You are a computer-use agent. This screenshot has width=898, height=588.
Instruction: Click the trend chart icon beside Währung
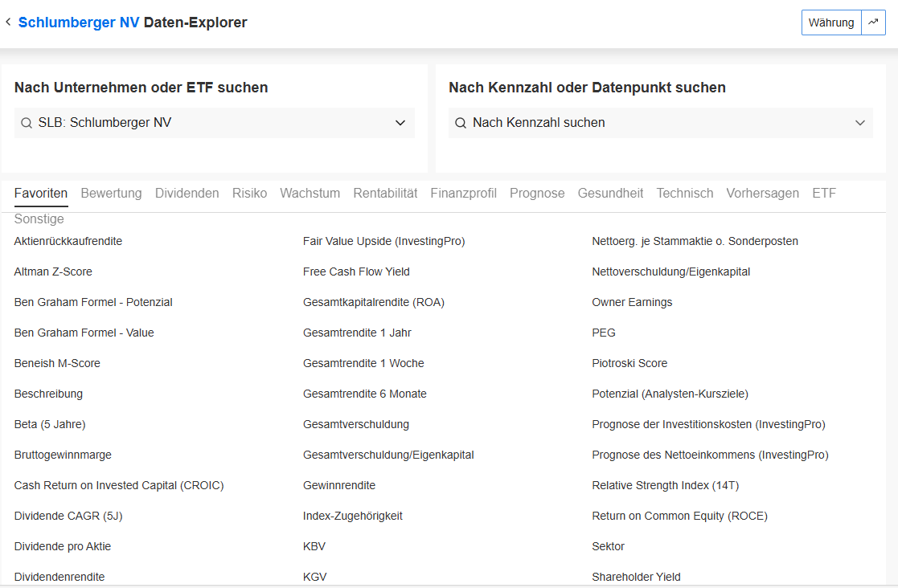[x=873, y=22]
